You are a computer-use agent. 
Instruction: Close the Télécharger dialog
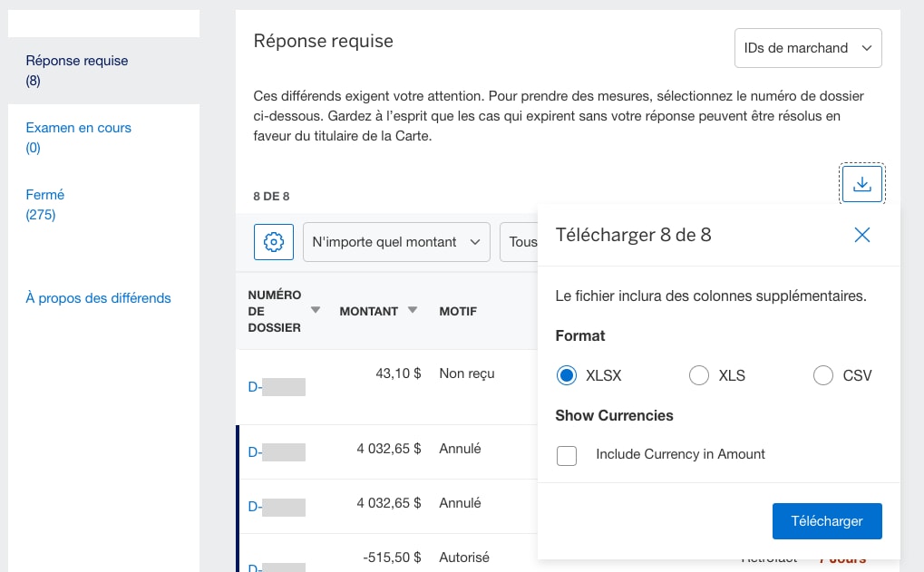861,235
